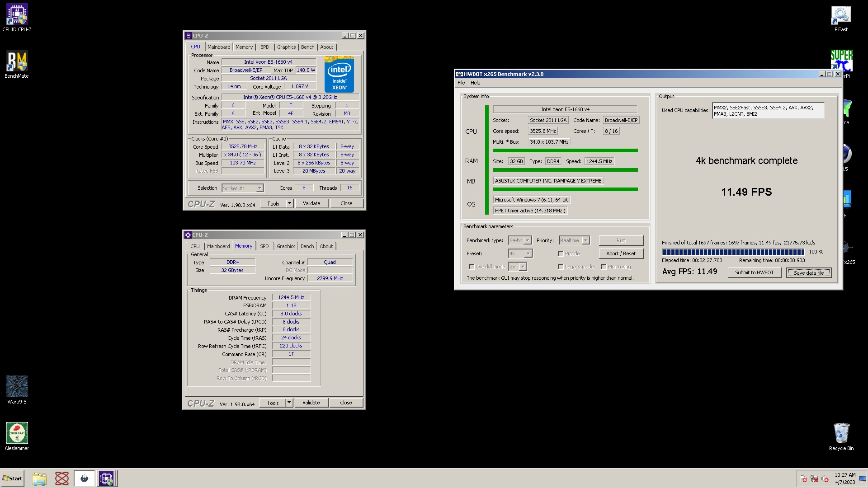Click Submit to HWBOT button

(755, 272)
